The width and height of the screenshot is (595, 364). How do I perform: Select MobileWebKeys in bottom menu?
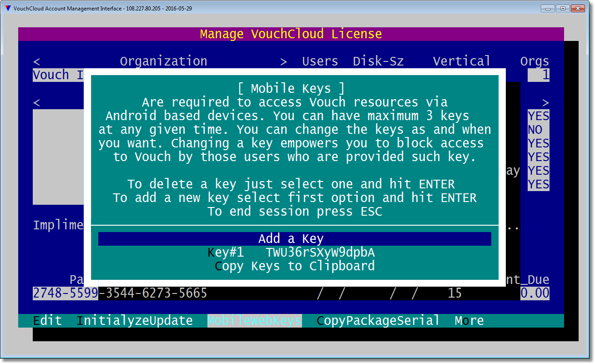(255, 321)
